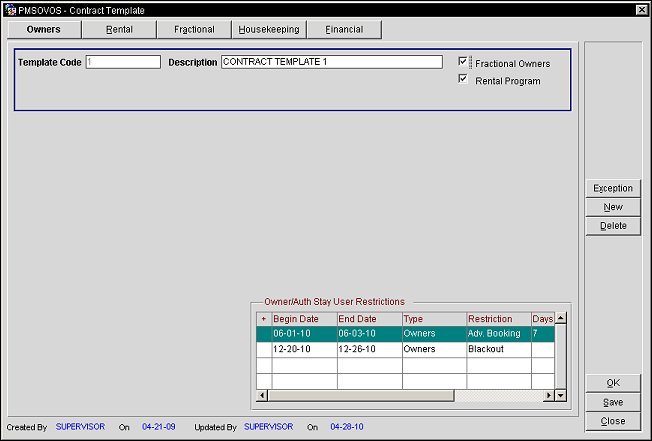This screenshot has height=441, width=652.
Task: Click the Template Code field
Action: (122, 62)
